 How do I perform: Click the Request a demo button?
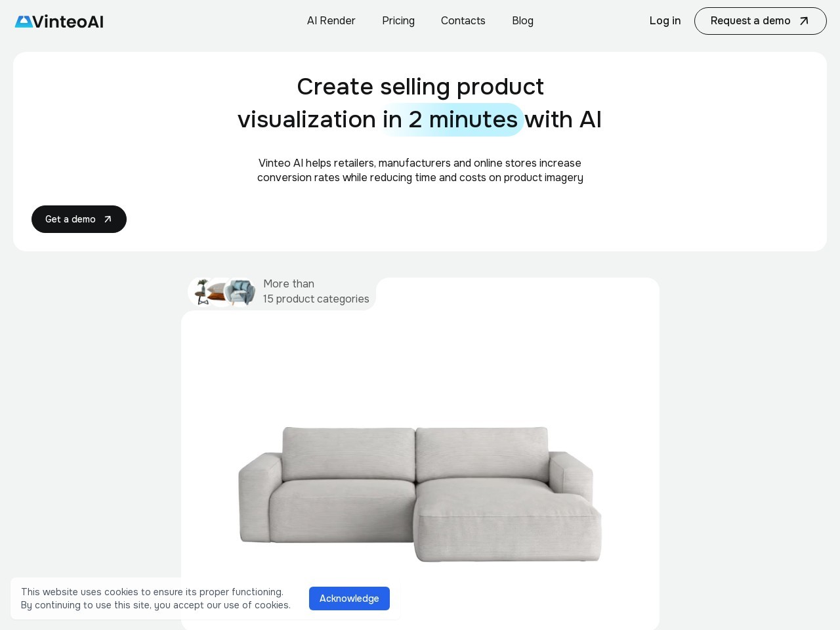click(761, 21)
